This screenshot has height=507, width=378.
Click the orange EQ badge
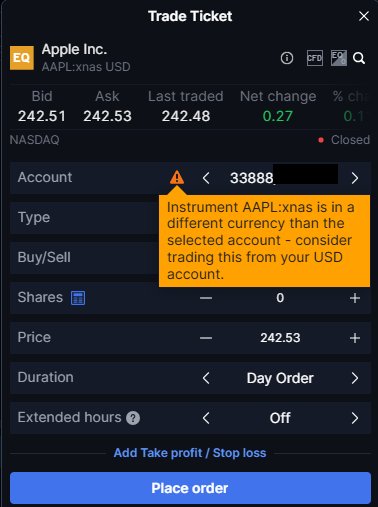22,58
